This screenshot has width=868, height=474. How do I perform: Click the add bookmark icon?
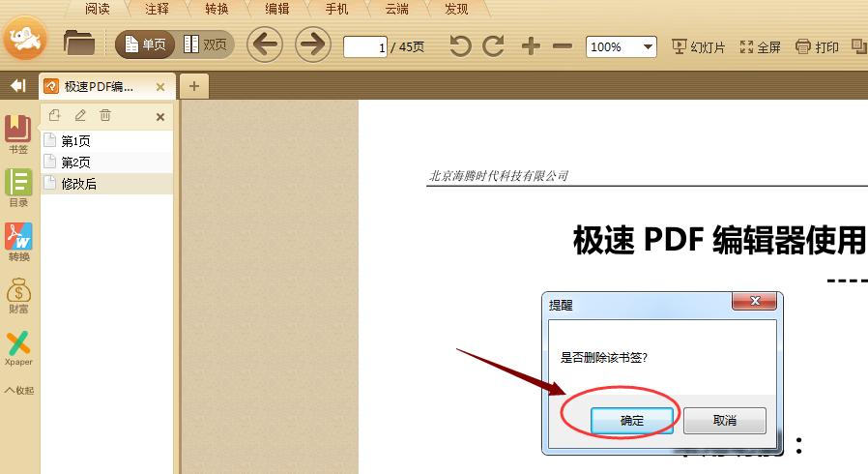coord(54,115)
